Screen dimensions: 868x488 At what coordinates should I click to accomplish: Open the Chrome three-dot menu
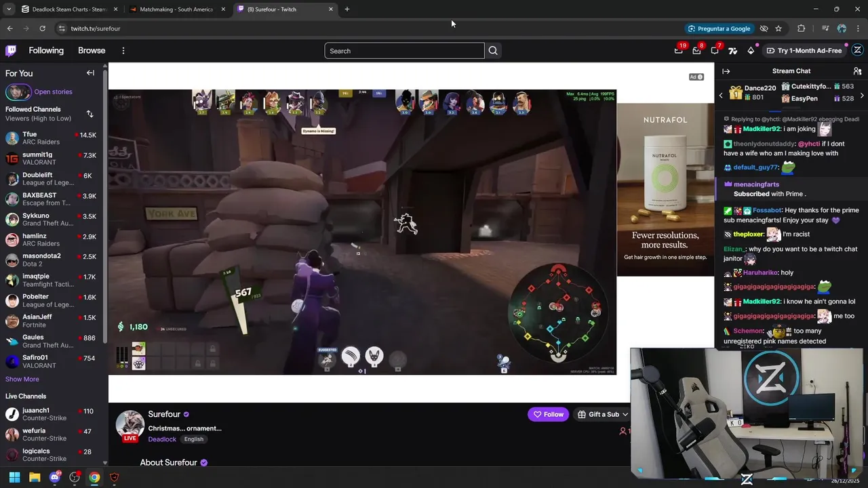point(858,28)
